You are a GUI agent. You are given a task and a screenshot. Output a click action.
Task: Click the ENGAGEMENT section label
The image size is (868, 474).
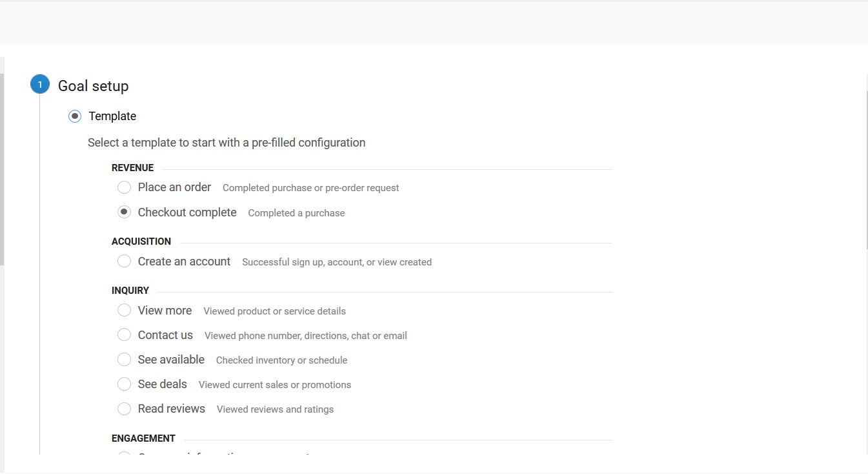143,438
